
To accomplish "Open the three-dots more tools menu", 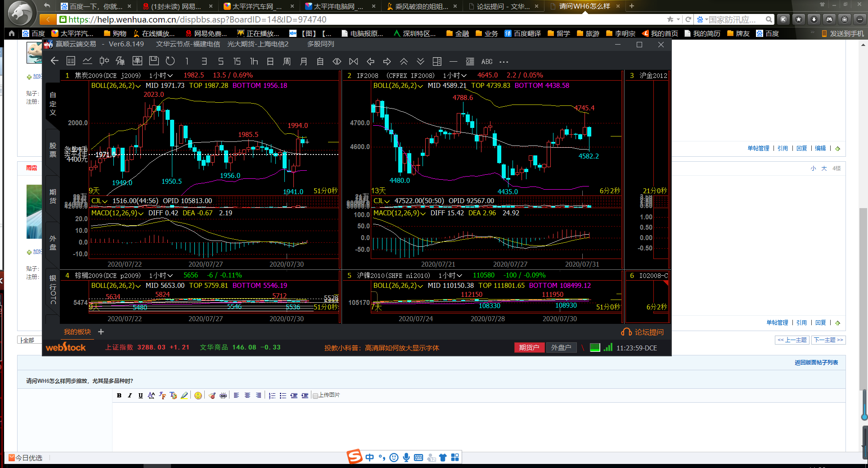I will point(504,61).
